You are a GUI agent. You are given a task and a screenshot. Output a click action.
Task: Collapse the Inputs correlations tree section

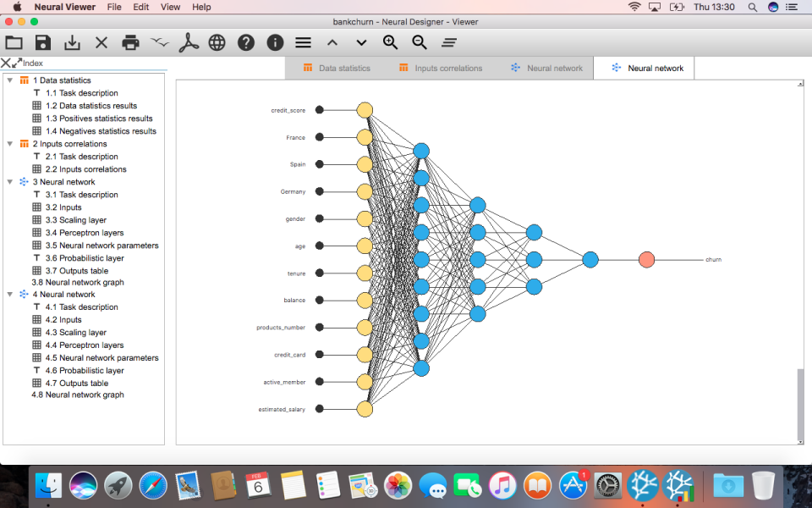click(10, 143)
